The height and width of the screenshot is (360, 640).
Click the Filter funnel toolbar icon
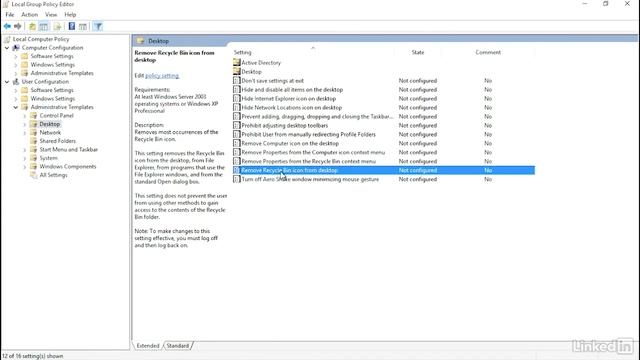click(x=98, y=27)
